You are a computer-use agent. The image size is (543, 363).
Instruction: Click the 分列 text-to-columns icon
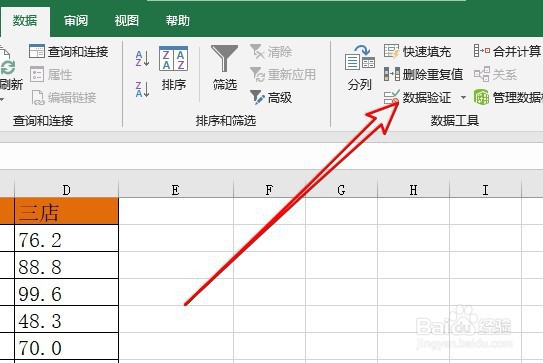point(360,57)
